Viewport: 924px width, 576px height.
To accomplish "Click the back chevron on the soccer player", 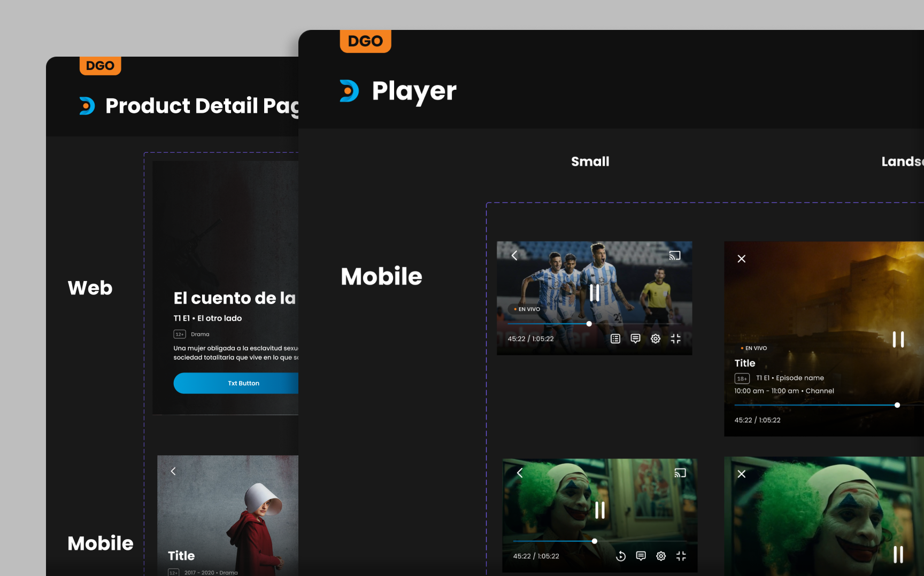I will 514,255.
